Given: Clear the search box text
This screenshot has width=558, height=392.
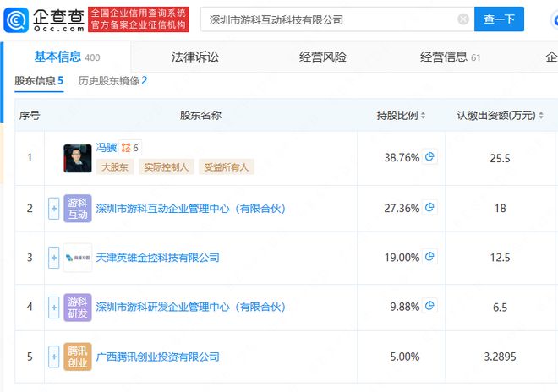Looking at the screenshot, I should [x=462, y=19].
